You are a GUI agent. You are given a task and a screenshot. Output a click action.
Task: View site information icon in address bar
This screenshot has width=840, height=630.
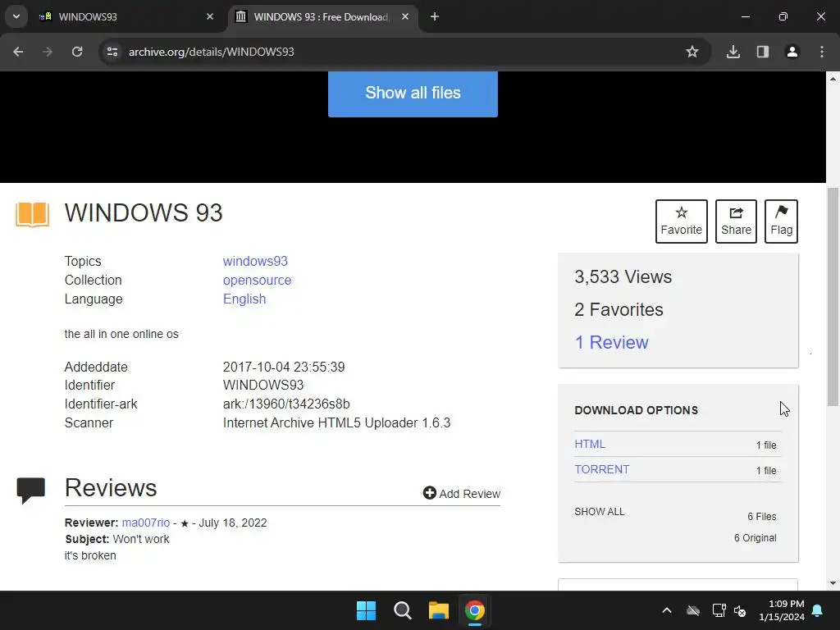(112, 52)
